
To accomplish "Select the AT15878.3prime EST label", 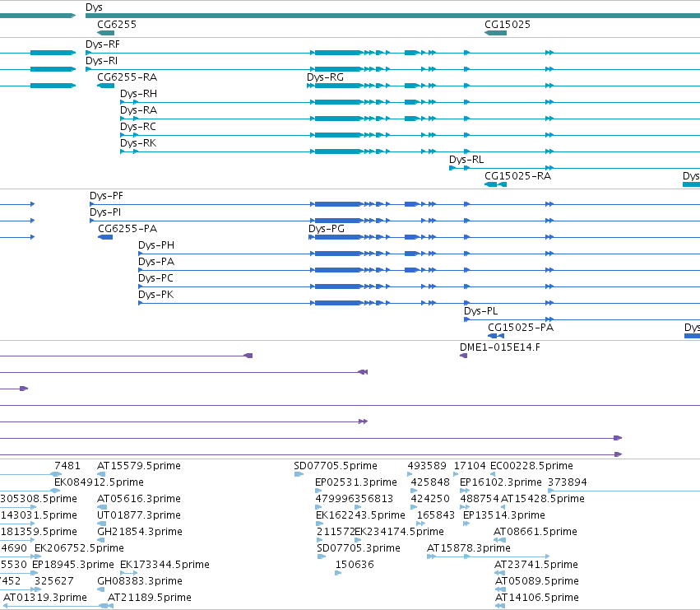I will coord(469,549).
